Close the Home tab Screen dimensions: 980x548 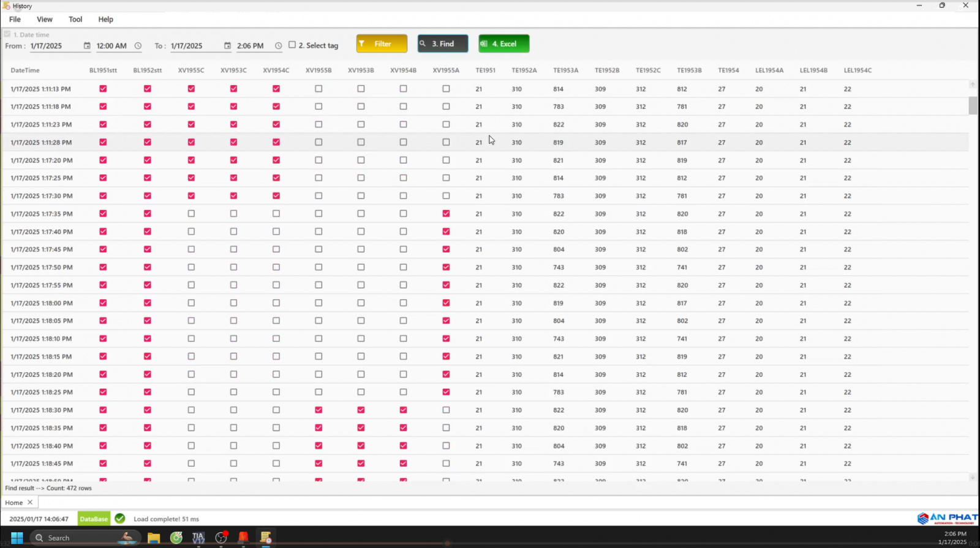30,503
